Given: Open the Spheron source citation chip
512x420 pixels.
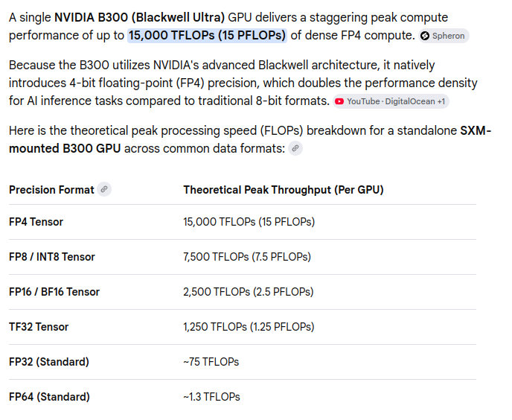Looking at the screenshot, I should (444, 36).
